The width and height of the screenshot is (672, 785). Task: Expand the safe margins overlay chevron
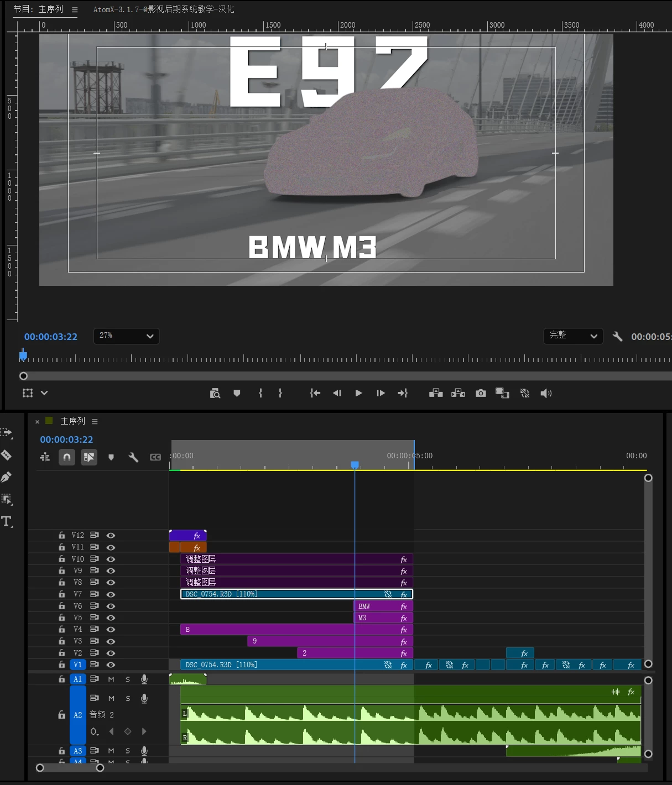click(44, 393)
